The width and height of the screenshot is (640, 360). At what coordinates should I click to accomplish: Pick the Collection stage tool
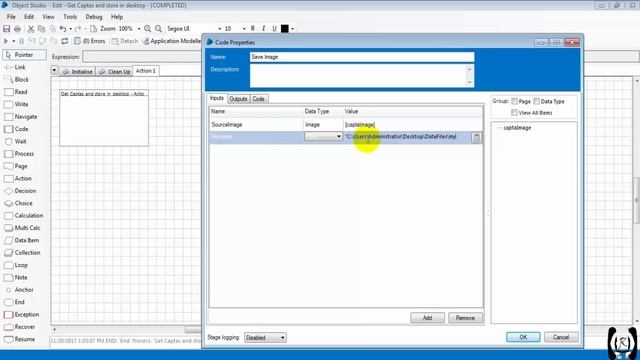click(22, 253)
